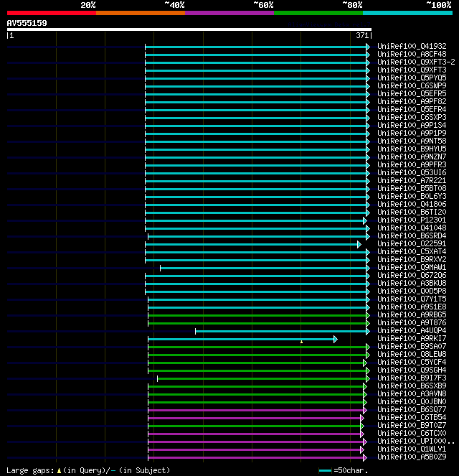Click the UniRef100_A9T876 label
Image resolution: width=459 pixels, height=476 pixels.
412,322
